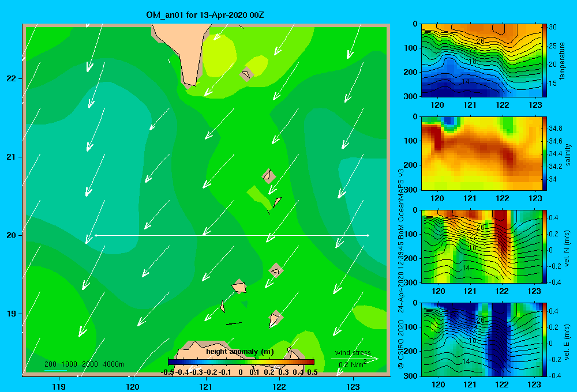Select the vertical "salinity" axis label

(x=568, y=154)
